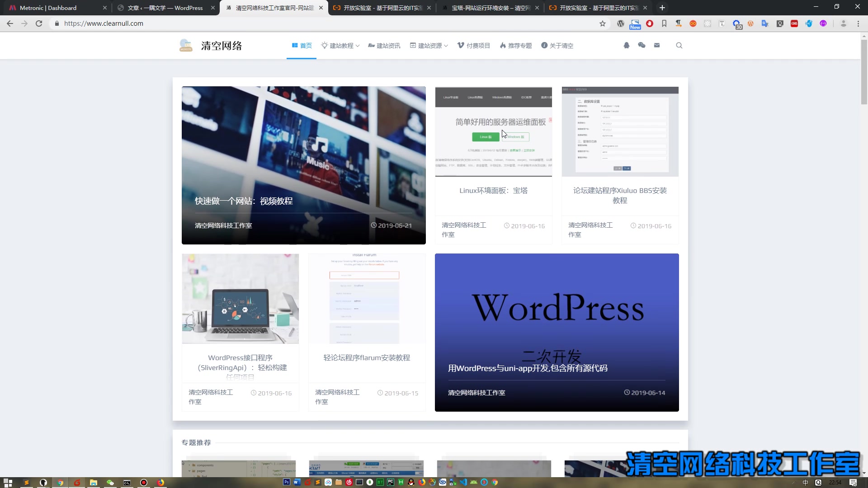Open the WeChat icon in site header

642,45
